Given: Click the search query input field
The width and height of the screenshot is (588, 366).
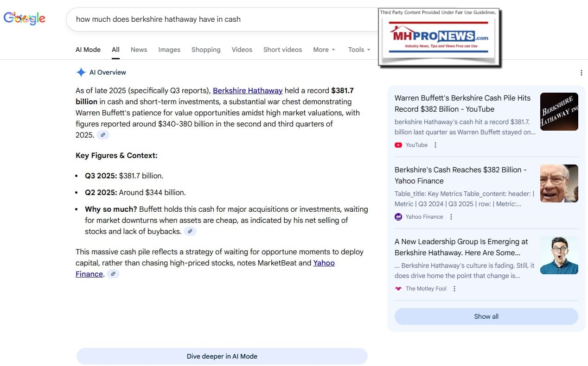Looking at the screenshot, I should (223, 19).
